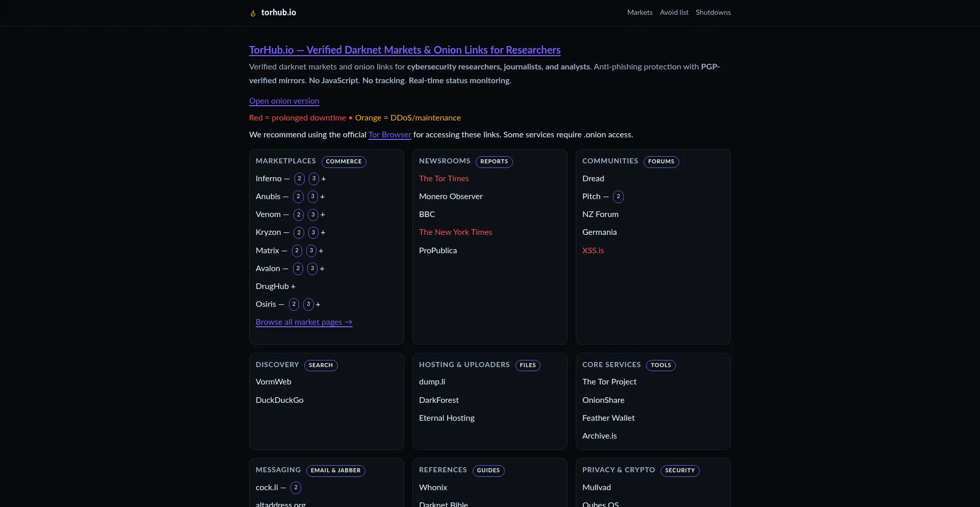
Task: Click the plus sign after Inferno
Action: [324, 179]
